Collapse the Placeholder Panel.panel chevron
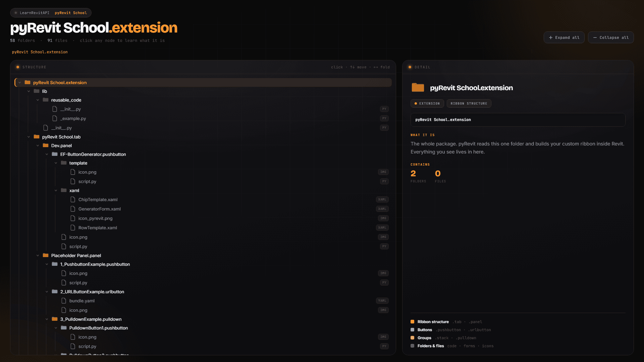The height and width of the screenshot is (362, 644). pyautogui.click(x=38, y=255)
